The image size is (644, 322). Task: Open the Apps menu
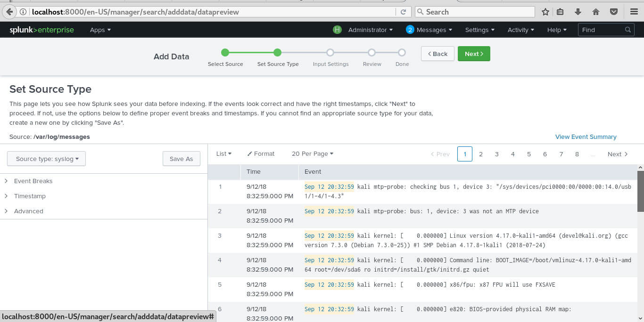(100, 30)
